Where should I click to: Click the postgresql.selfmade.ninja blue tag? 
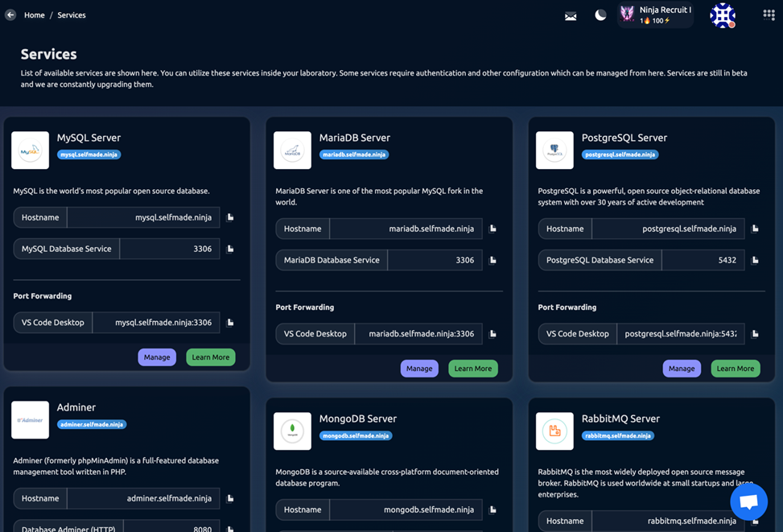tap(620, 155)
